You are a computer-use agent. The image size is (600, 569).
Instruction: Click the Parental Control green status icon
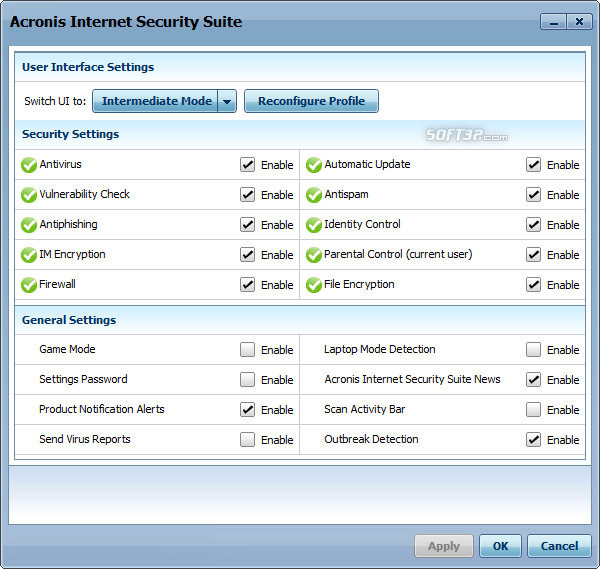[314, 255]
